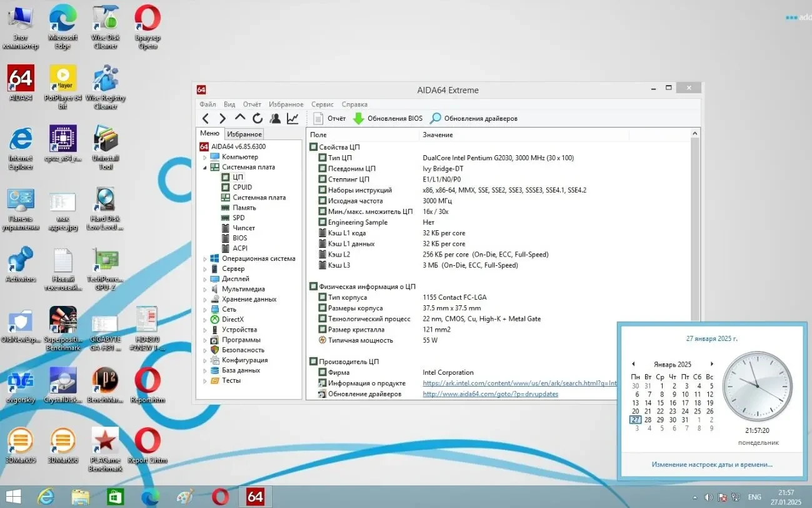Open the Сервис menu
This screenshot has height=508, width=812.
pos(322,104)
